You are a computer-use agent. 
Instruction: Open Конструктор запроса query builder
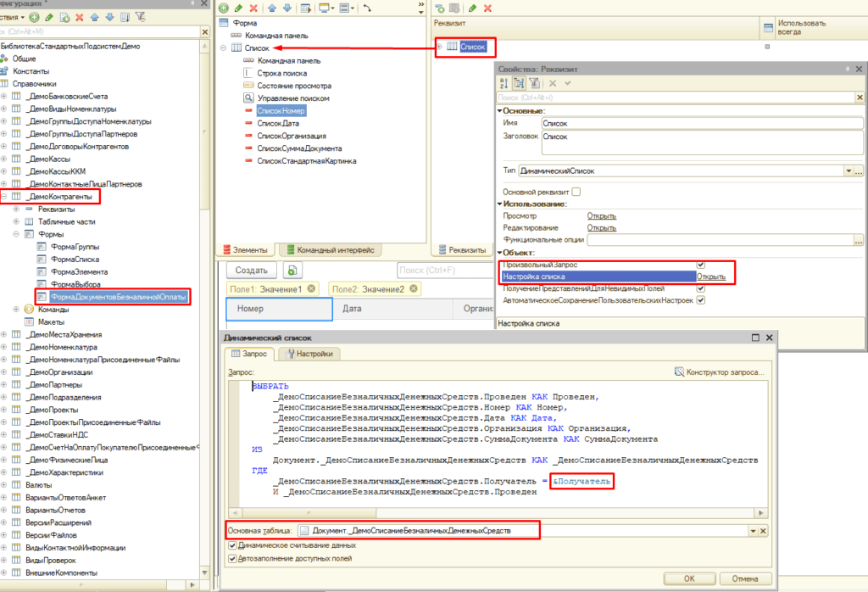click(x=721, y=371)
